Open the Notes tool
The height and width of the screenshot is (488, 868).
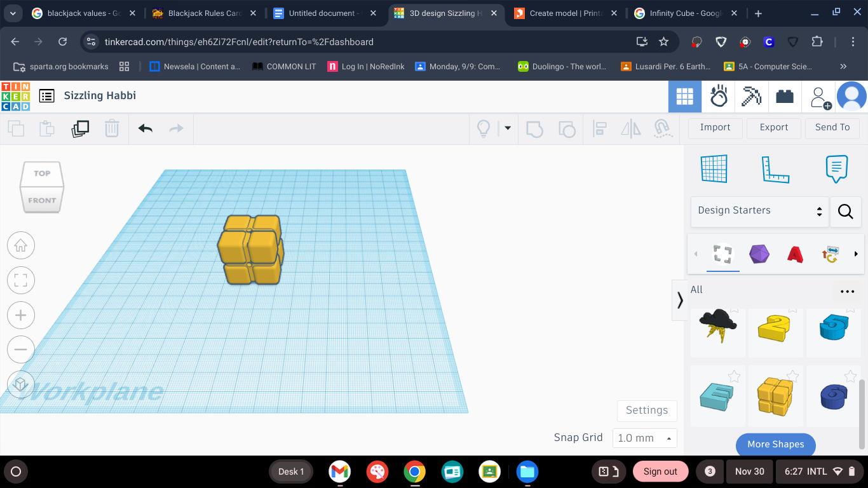tap(836, 169)
